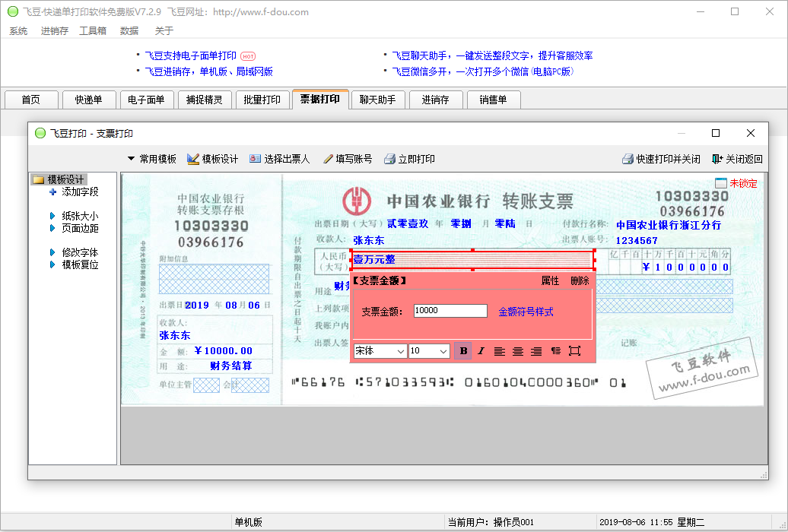This screenshot has height=532, width=788.
Task: Toggle the 未锁定 lock state
Action: coord(736,183)
